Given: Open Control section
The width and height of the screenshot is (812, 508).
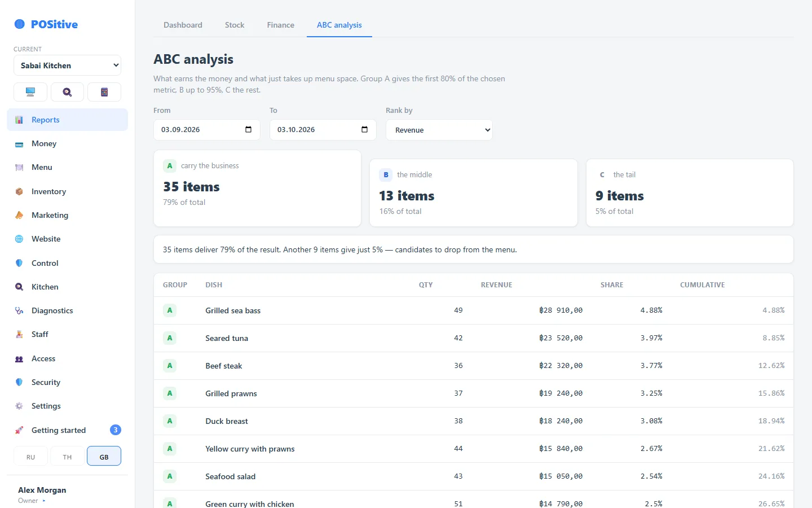Looking at the screenshot, I should (x=67, y=263).
